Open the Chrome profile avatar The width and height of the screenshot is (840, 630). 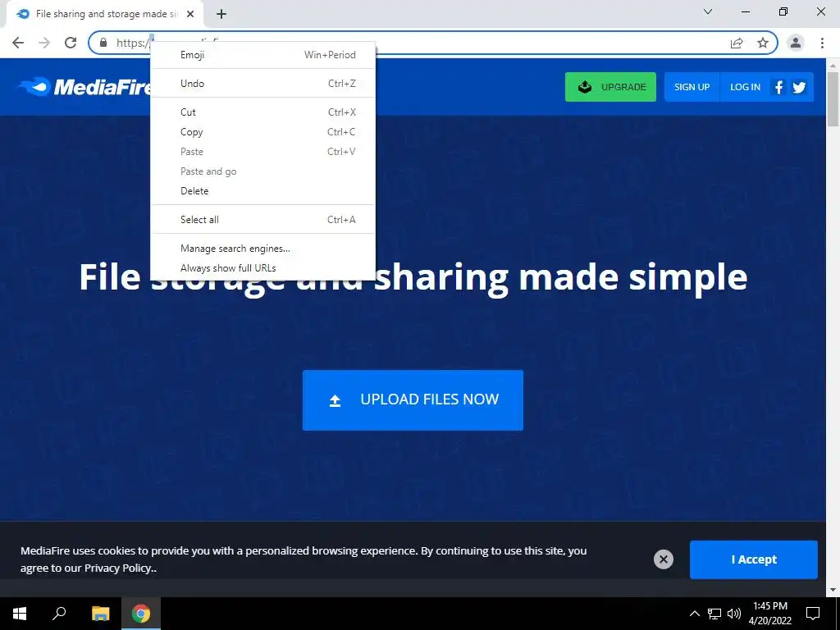click(x=796, y=43)
